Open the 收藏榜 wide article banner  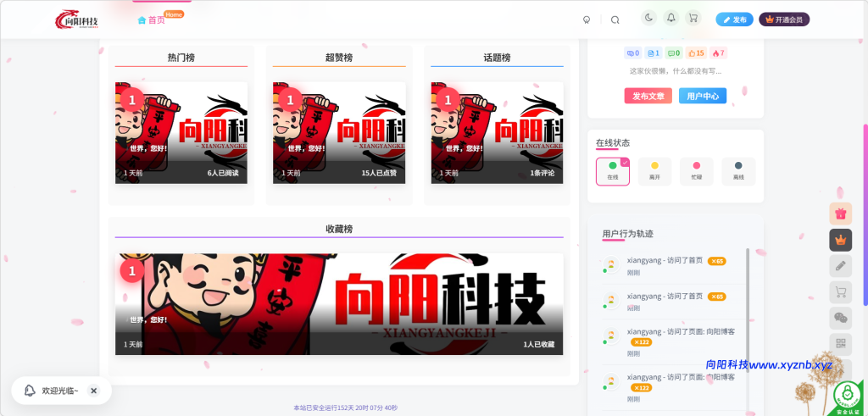(339, 303)
